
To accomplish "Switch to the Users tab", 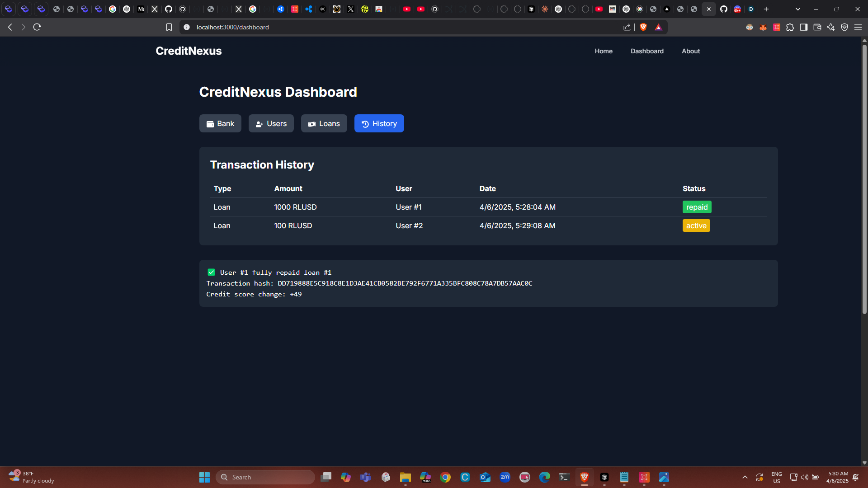I will click(271, 123).
